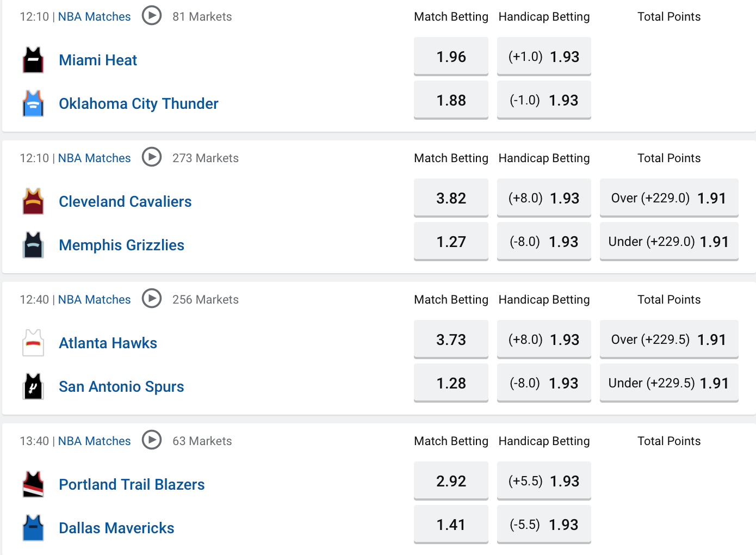The image size is (756, 555).
Task: Open the San Antonio Spurs team link
Action: [121, 387]
